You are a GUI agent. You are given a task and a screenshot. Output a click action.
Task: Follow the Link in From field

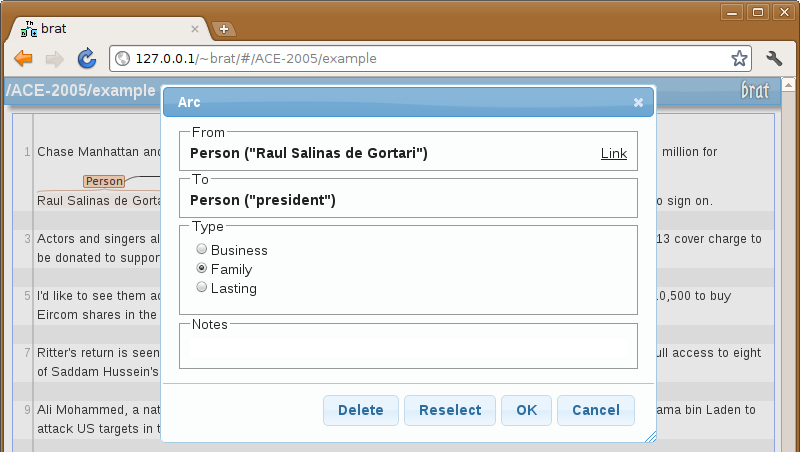tap(614, 154)
